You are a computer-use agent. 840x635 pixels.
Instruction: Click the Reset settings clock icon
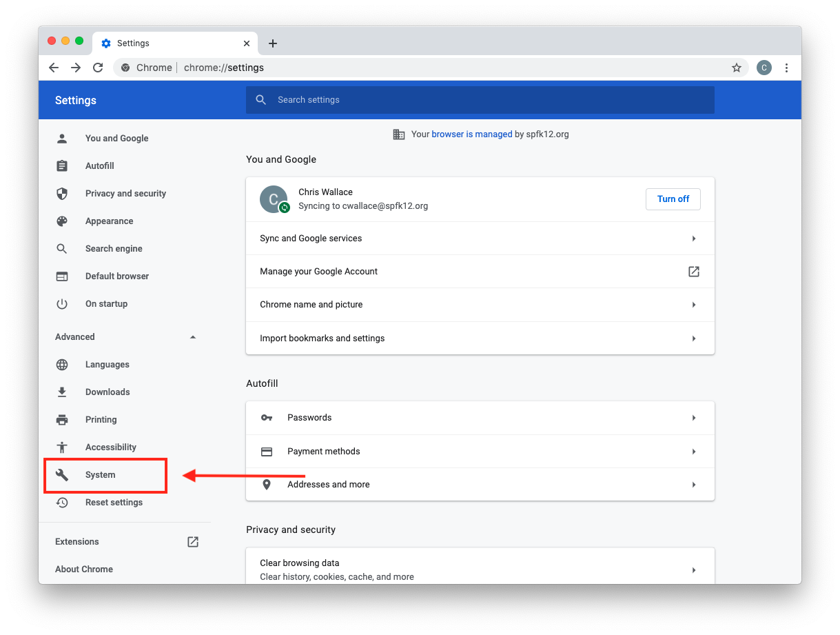[62, 503]
